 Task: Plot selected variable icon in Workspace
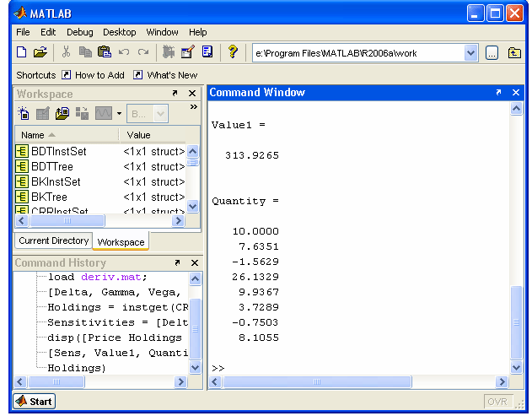104,113
